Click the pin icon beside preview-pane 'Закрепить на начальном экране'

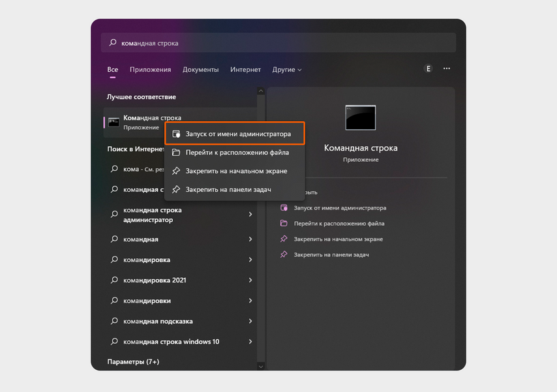click(x=284, y=239)
